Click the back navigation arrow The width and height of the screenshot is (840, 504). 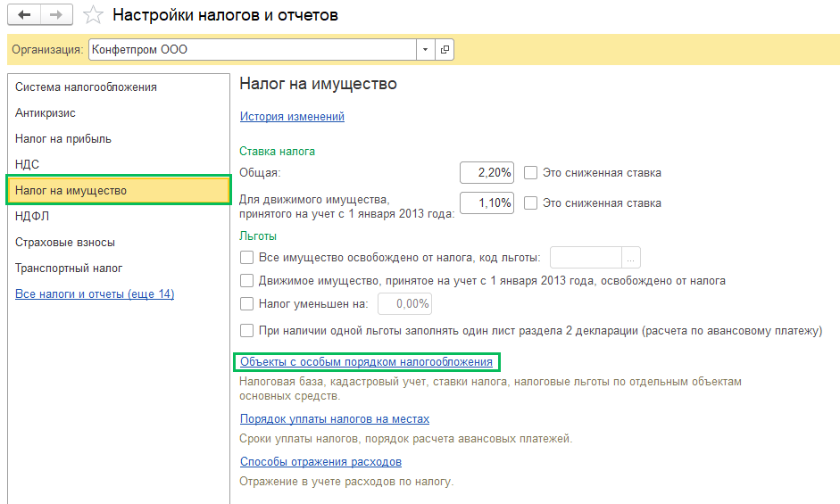click(24, 15)
